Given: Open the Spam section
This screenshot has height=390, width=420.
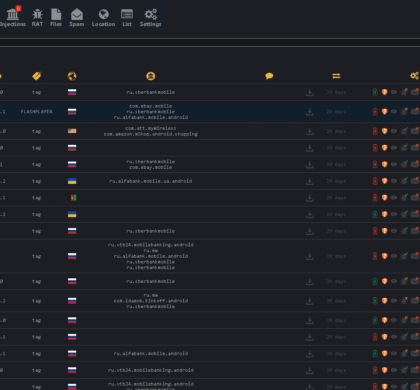Looking at the screenshot, I should pos(77,18).
